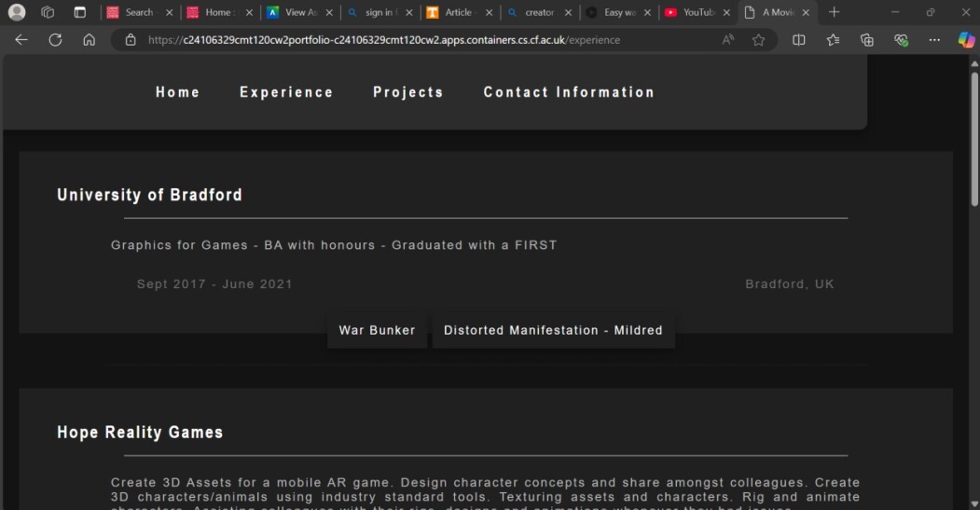Viewport: 980px width, 510px height.
Task: Close the sign in tab
Action: (x=408, y=12)
